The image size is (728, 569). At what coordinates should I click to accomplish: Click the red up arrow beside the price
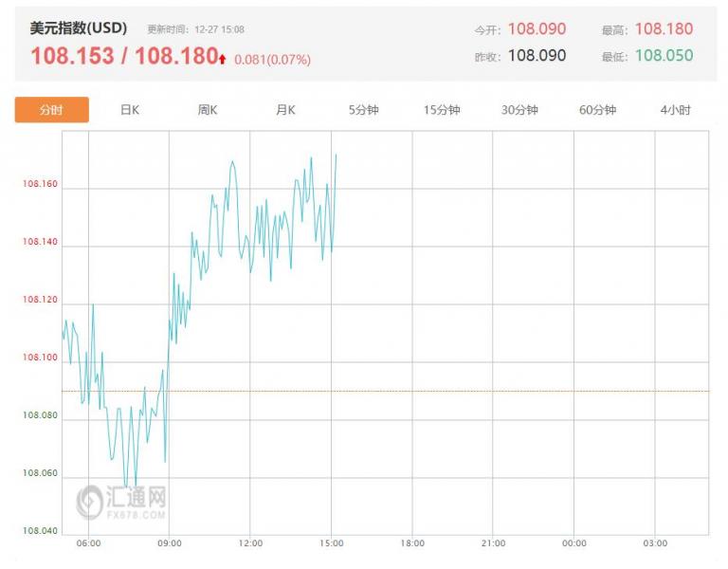223,59
